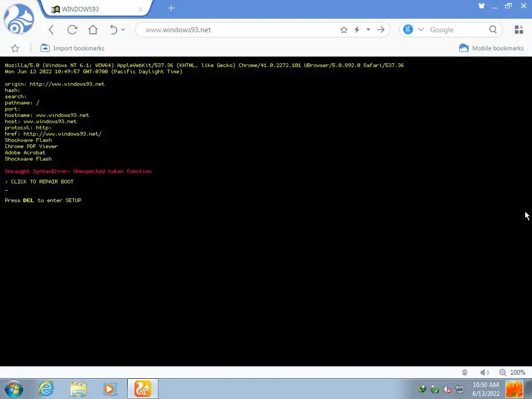Open the Windows Start menu

(14, 389)
